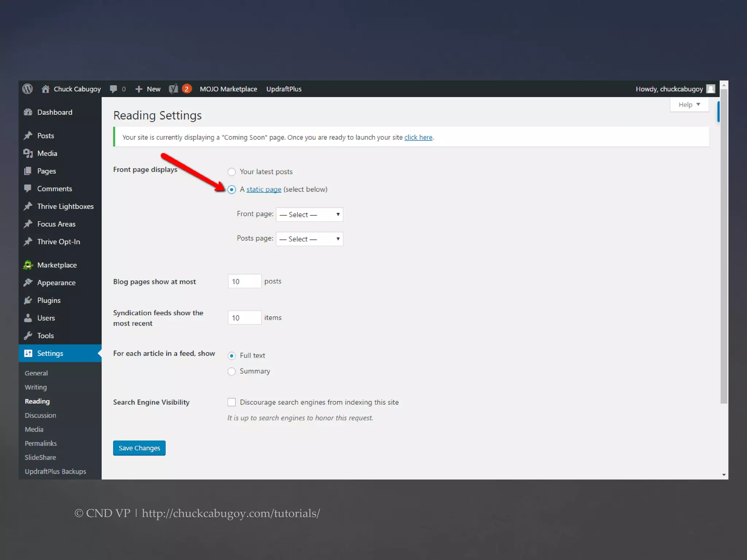Click the Posts pushpin icon
Viewport: 747px width, 560px height.
[x=28, y=136]
